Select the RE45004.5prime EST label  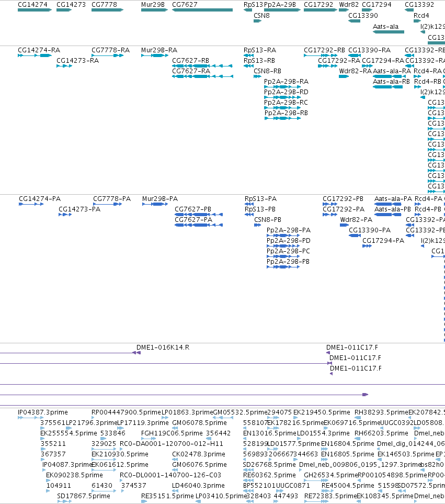348,485
